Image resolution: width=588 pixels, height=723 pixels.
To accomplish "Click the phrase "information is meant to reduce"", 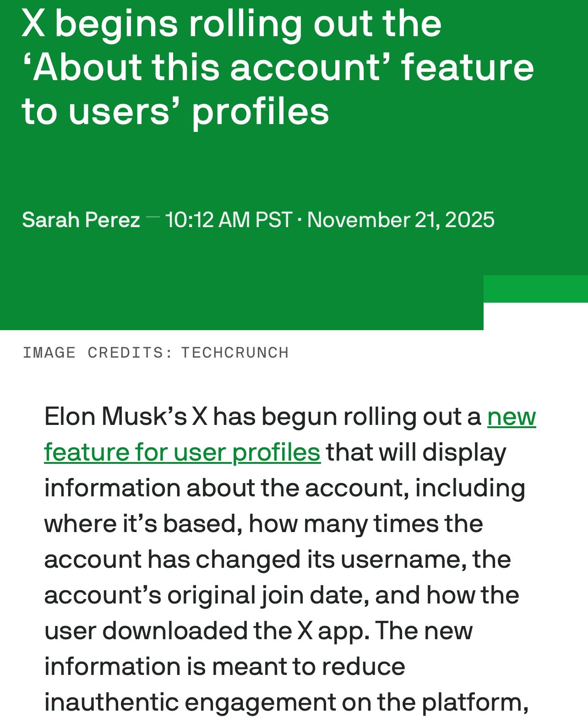I will pos(224,667).
